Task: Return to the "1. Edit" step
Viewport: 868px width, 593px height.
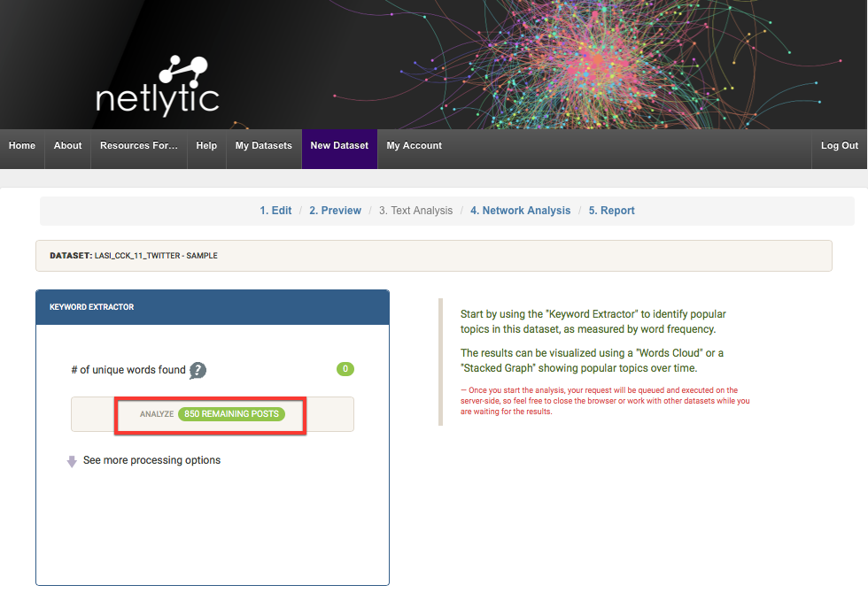Action: click(x=275, y=210)
